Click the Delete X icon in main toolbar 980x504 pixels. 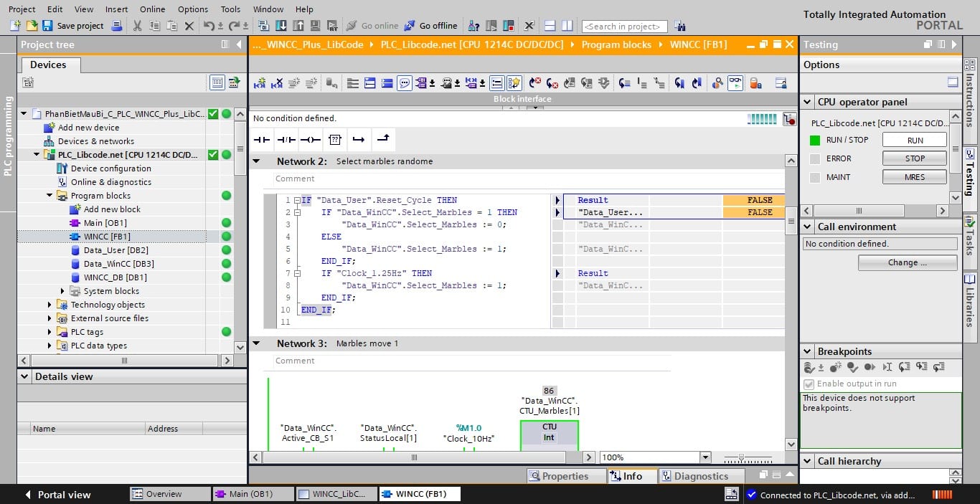(189, 26)
